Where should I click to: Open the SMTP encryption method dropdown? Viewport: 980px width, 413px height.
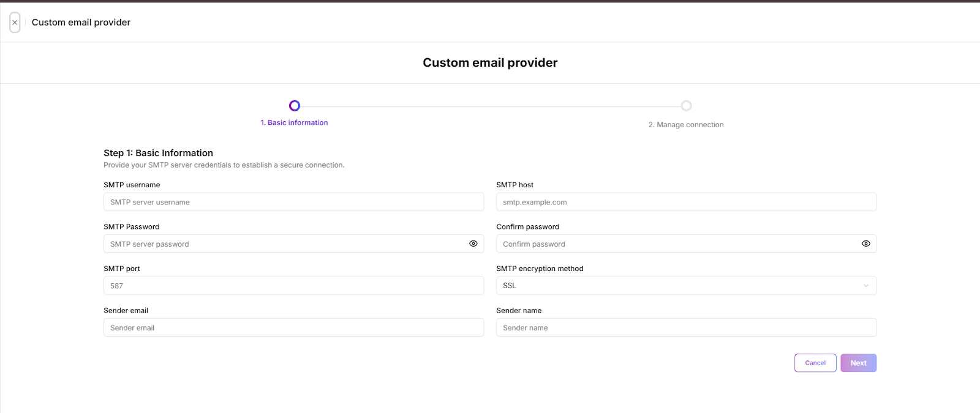pos(686,286)
